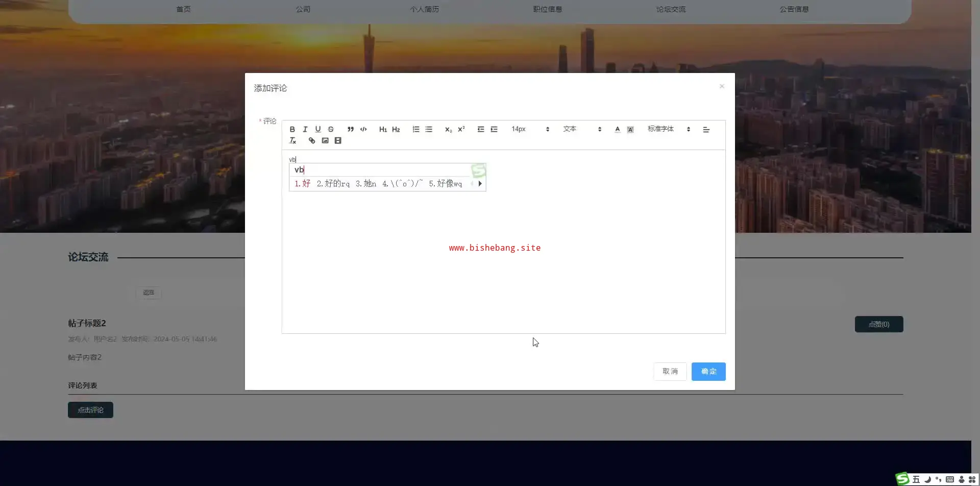Open the 首页 navigation tab
This screenshot has width=980, height=486.
point(183,9)
